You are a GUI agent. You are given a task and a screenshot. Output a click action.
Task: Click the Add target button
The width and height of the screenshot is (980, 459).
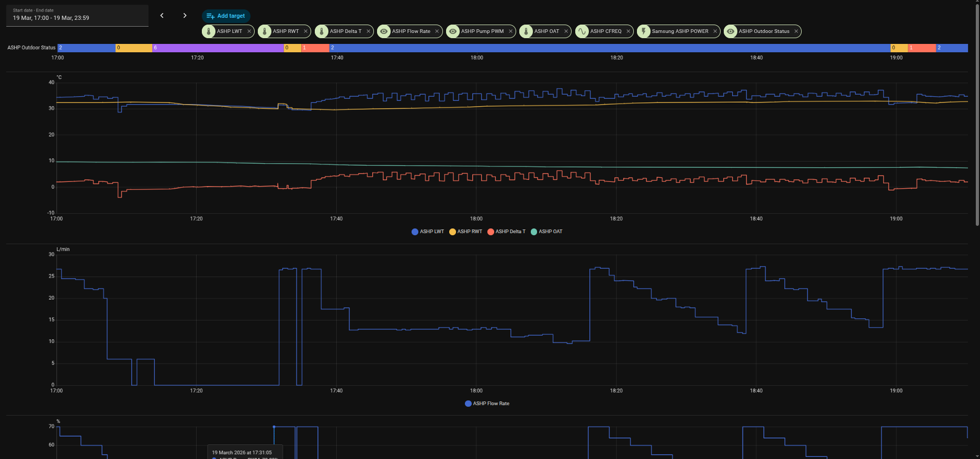[x=226, y=16]
